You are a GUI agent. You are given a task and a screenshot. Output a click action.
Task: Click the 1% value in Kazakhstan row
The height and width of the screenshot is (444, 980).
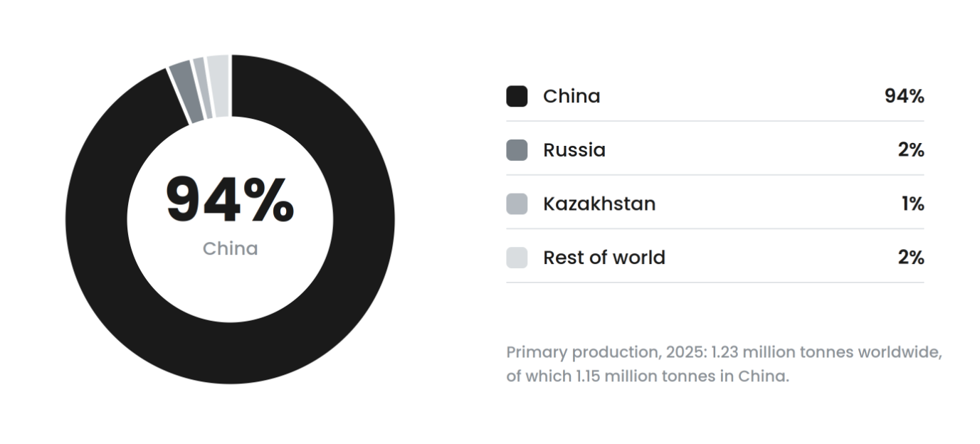[913, 203]
